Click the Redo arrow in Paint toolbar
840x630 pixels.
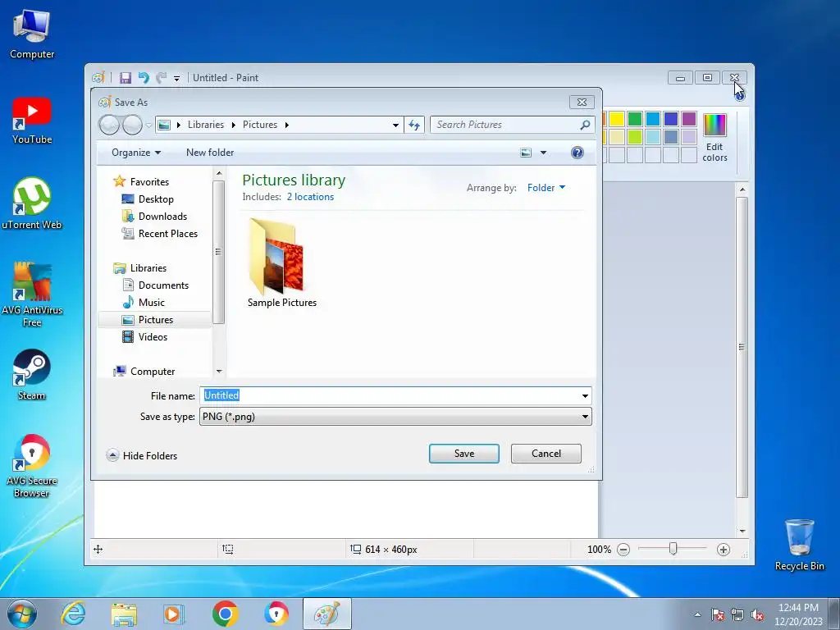pyautogui.click(x=161, y=78)
